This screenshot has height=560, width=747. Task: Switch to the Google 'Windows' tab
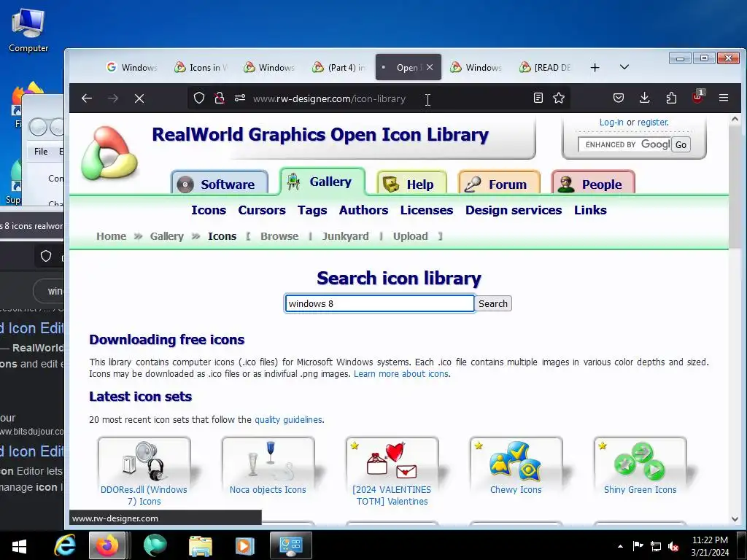(131, 68)
